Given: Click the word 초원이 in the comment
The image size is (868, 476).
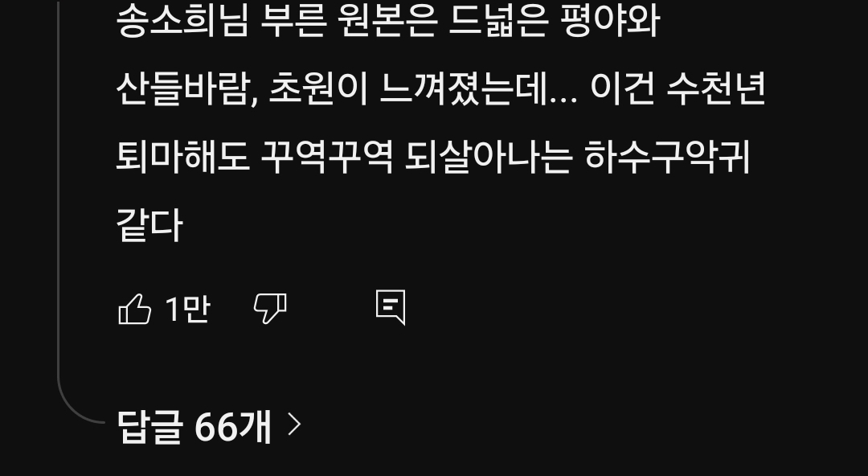Looking at the screenshot, I should click(x=318, y=88).
